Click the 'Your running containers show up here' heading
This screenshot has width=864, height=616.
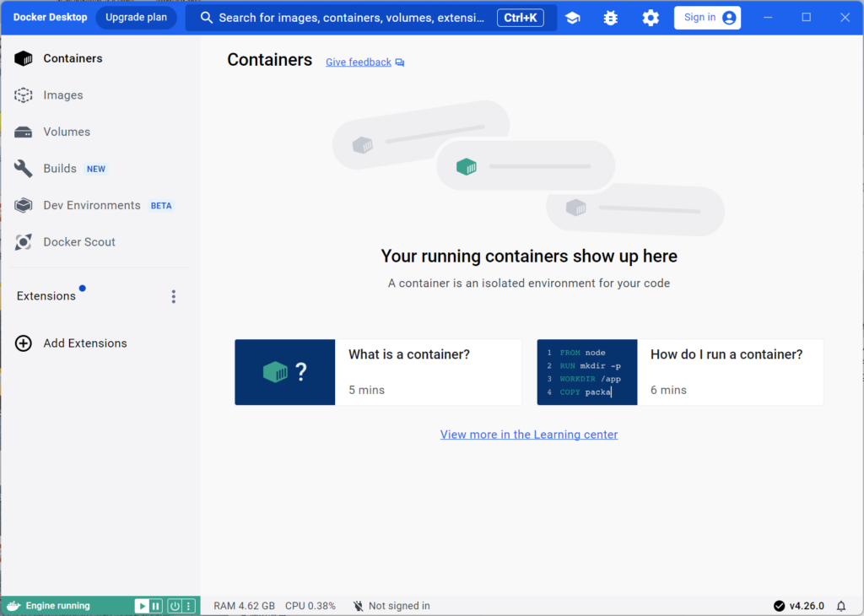[529, 257]
